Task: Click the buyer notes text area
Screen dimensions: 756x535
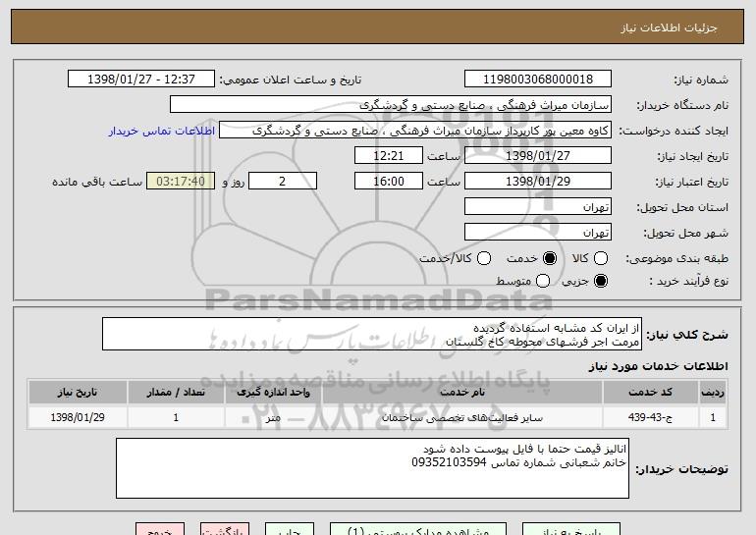Action: [x=372, y=468]
